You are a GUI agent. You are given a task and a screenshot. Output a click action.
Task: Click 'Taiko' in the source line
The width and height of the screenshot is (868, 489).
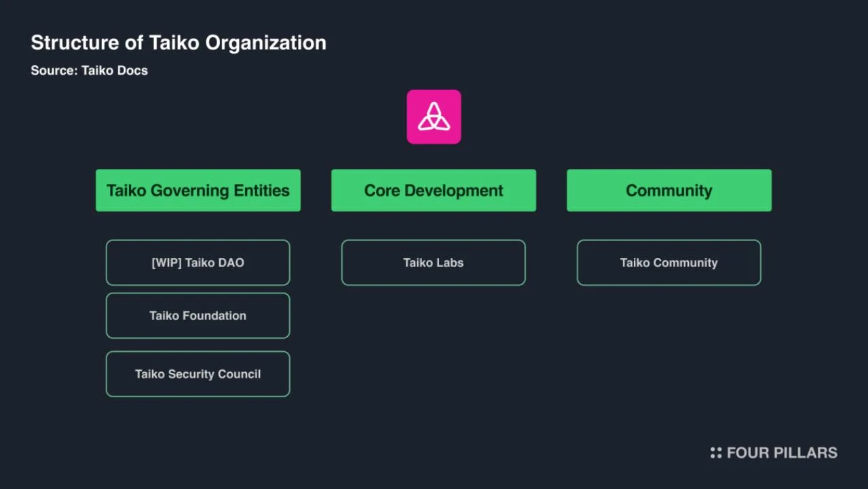pyautogui.click(x=98, y=71)
